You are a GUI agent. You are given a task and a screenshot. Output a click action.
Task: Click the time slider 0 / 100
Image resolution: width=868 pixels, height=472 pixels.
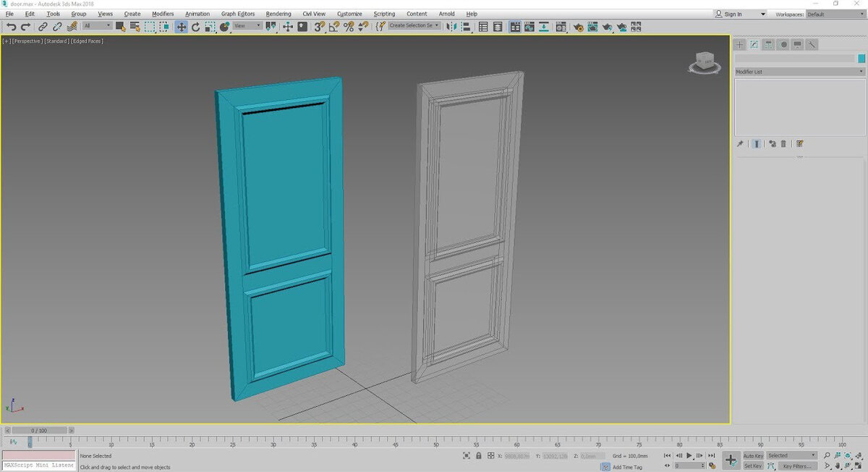pyautogui.click(x=39, y=430)
